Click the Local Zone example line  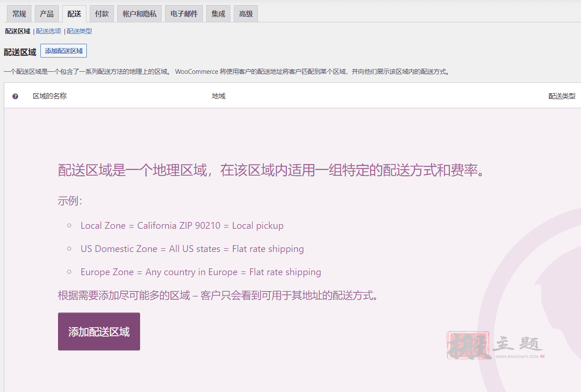click(182, 226)
